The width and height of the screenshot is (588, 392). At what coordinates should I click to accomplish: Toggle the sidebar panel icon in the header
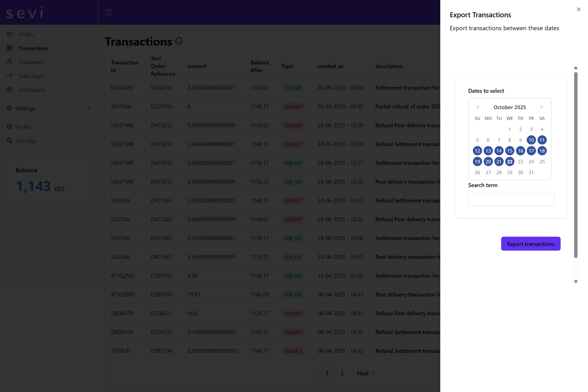[109, 12]
